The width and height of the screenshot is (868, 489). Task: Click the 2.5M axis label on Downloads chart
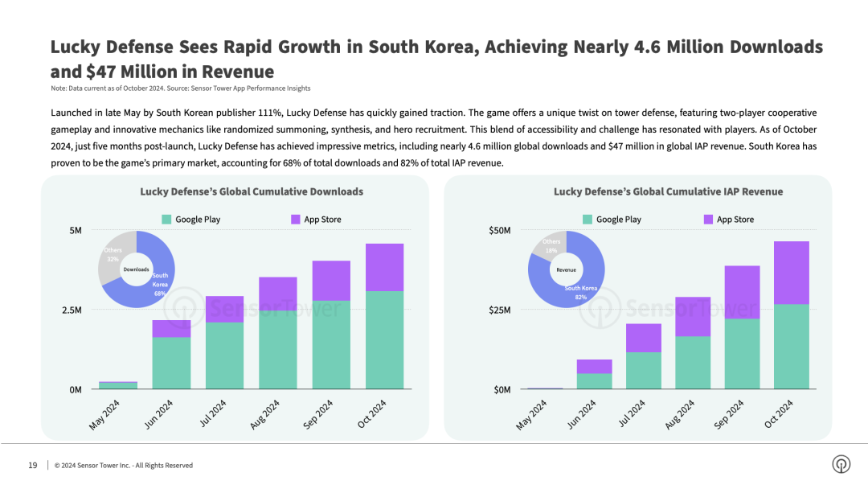(72, 310)
